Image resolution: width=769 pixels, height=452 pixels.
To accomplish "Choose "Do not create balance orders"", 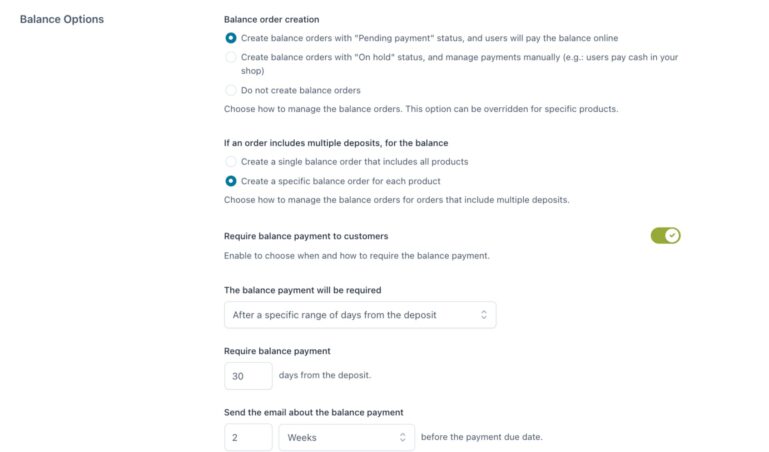I will 231,90.
